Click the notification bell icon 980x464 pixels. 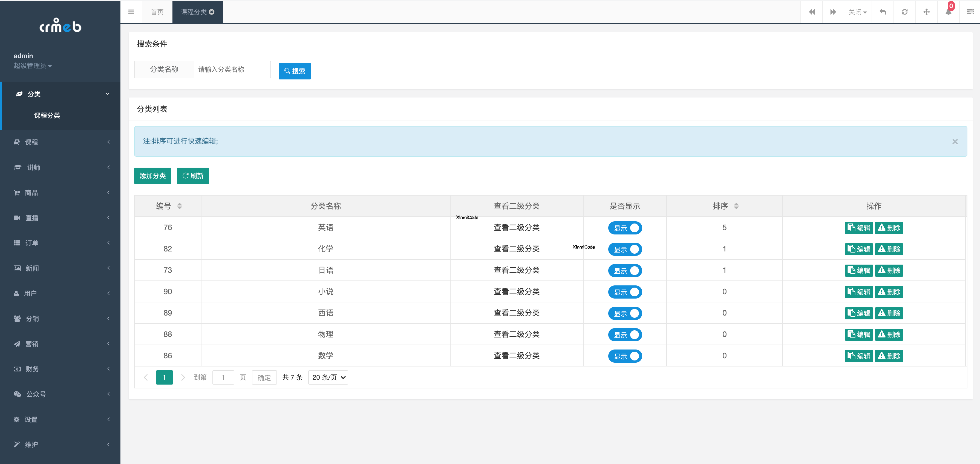pos(948,12)
